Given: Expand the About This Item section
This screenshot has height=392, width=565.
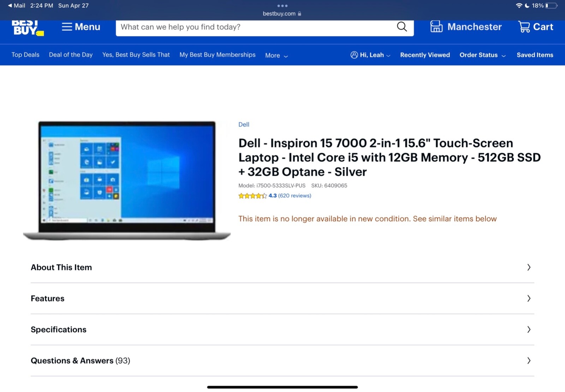Looking at the screenshot, I should tap(282, 267).
